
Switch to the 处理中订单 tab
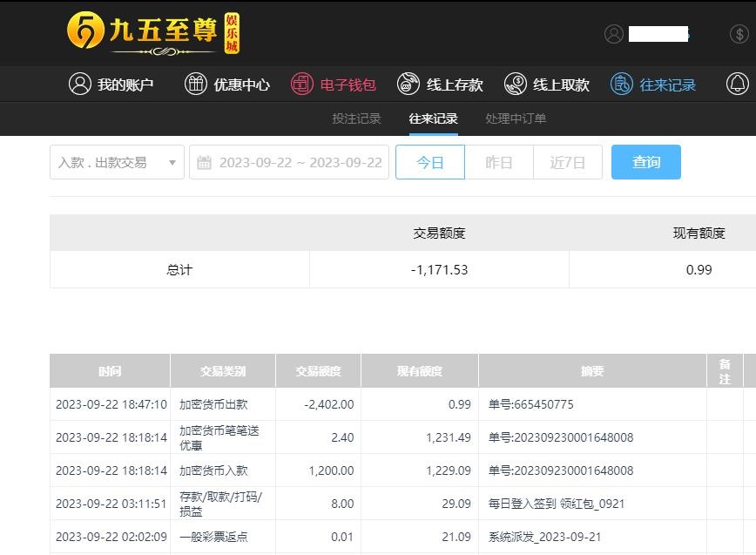click(516, 118)
